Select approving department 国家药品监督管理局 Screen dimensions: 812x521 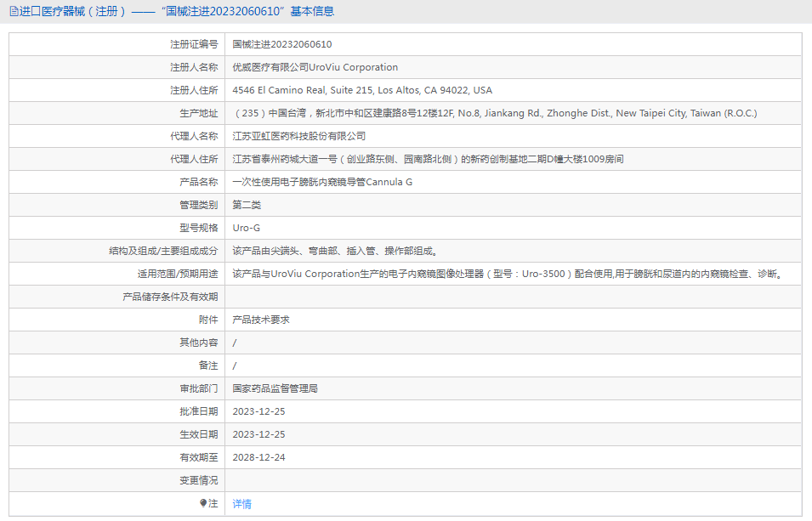pyautogui.click(x=275, y=388)
